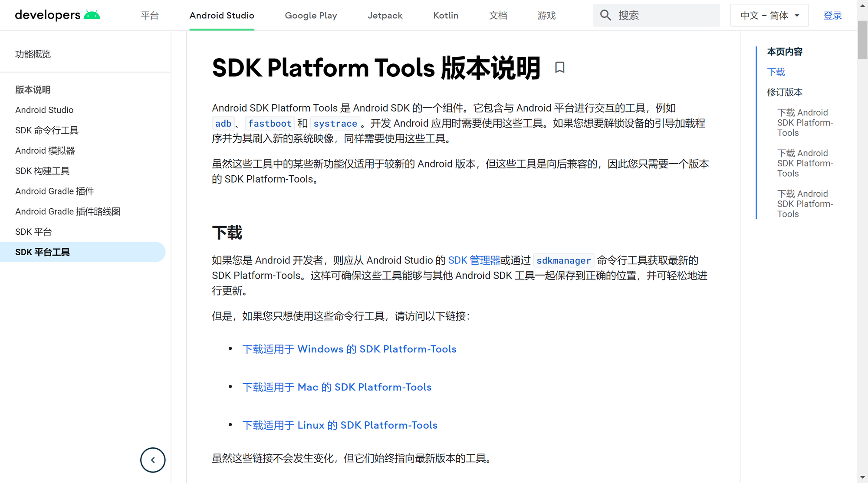Image resolution: width=868 pixels, height=483 pixels.
Task: Switch to the Jetpack tab
Action: pos(385,15)
